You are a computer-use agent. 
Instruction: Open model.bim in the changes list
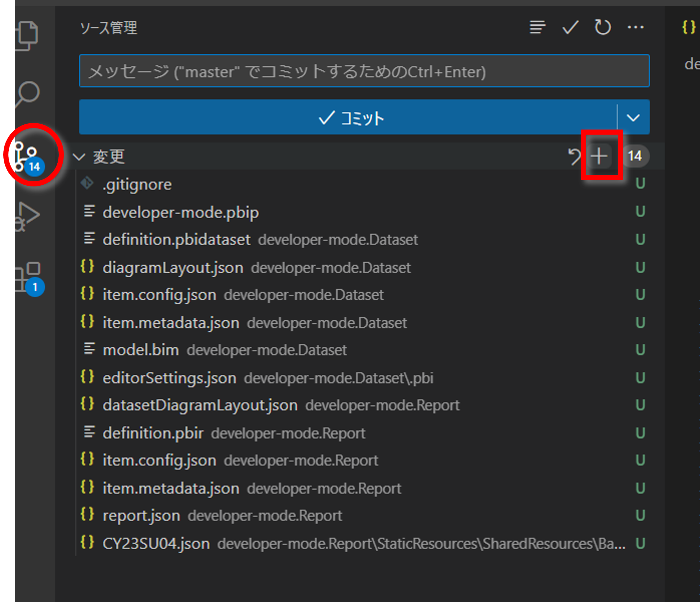(x=141, y=350)
